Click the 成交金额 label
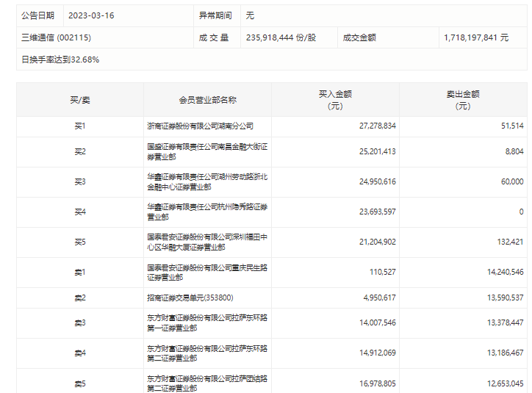Screen dimensions: 532x393 (x=359, y=37)
